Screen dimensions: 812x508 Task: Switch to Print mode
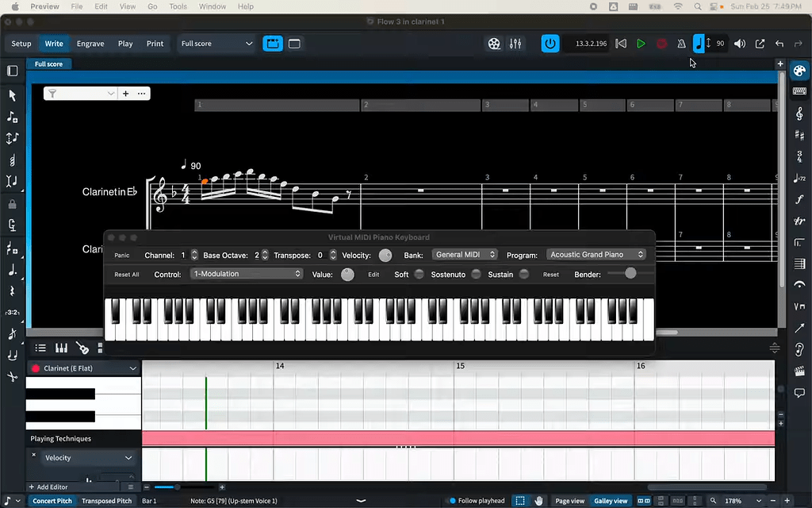tap(155, 44)
